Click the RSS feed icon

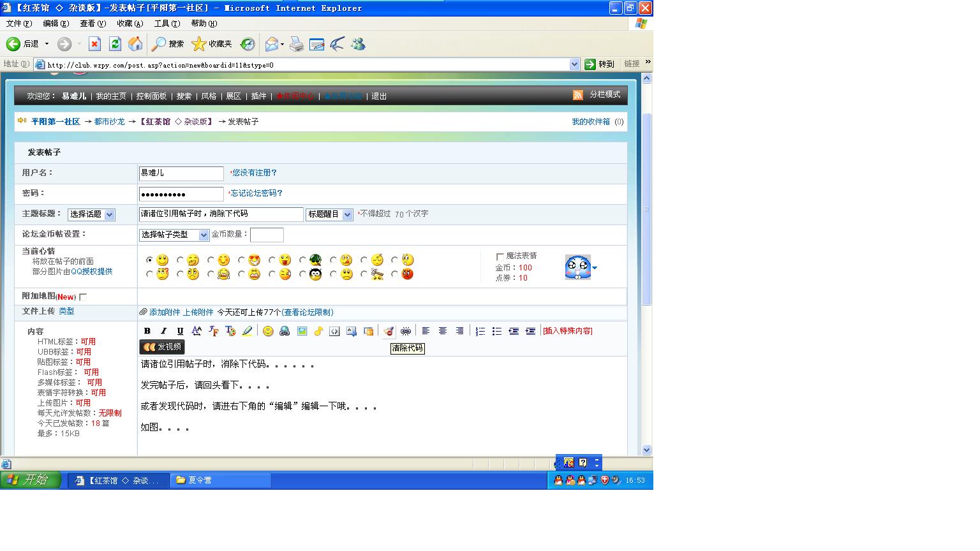coord(578,95)
